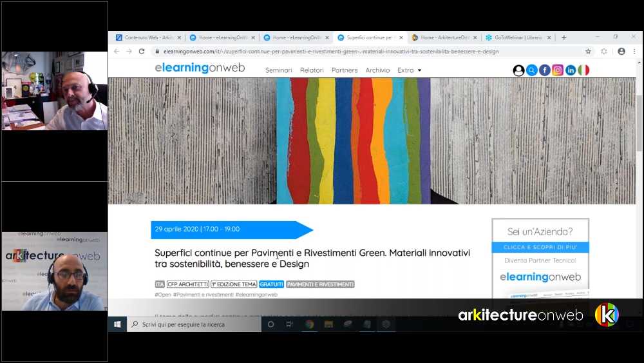Click the user account icon on site header
This screenshot has width=644, height=363.
518,70
